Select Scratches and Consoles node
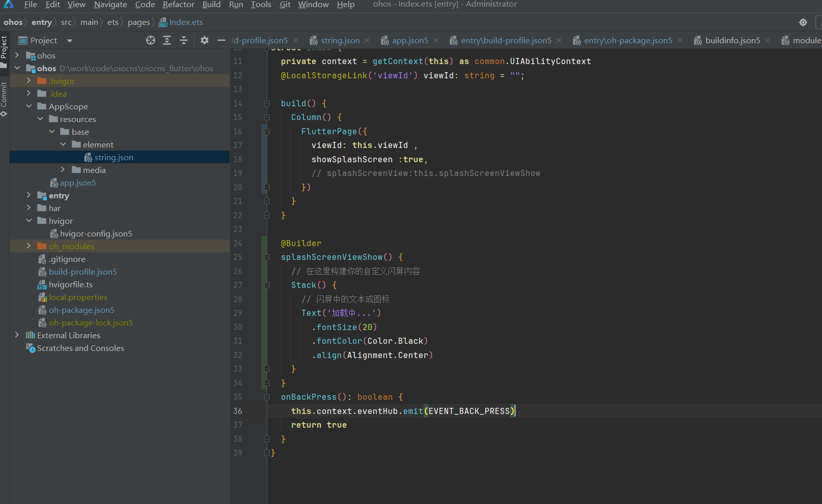 [x=75, y=348]
